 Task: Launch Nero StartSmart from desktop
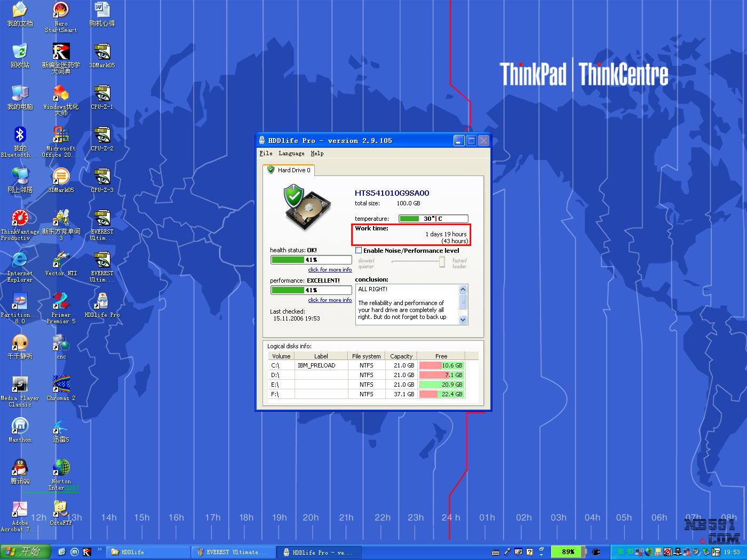pyautogui.click(x=61, y=11)
